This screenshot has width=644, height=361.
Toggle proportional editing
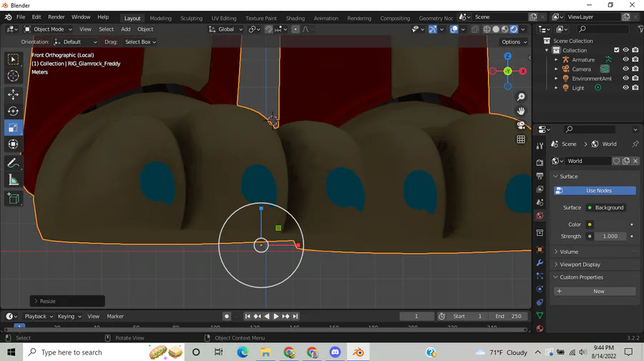tap(296, 29)
